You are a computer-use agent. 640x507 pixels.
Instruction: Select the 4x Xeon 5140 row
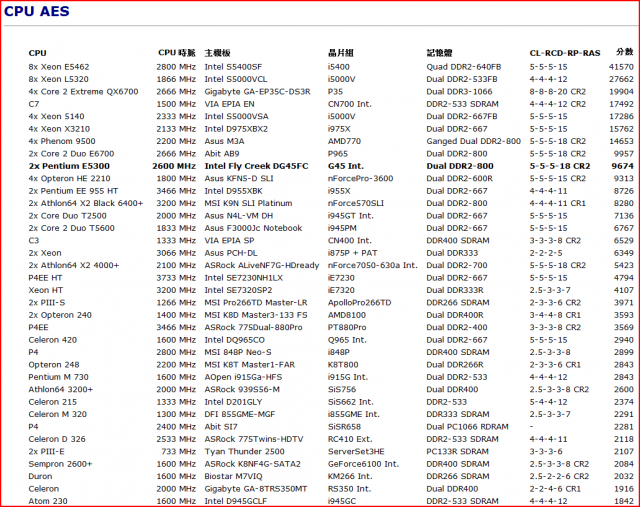coord(331,116)
